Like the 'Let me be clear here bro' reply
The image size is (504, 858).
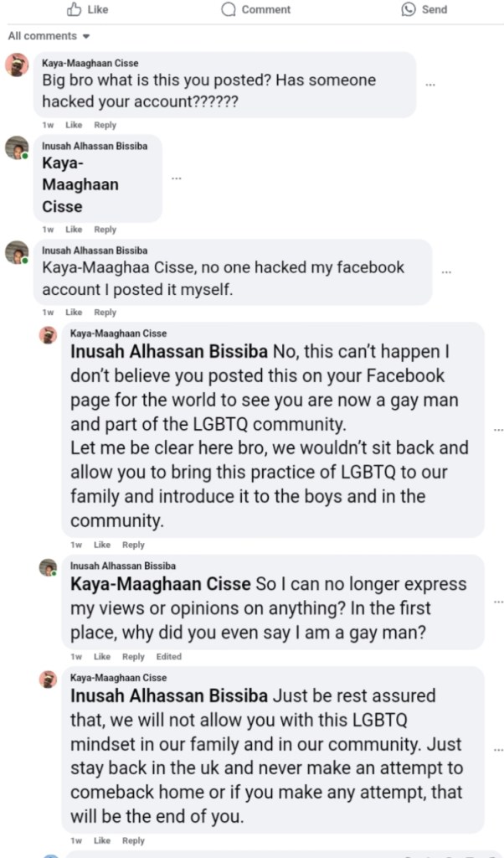point(102,545)
